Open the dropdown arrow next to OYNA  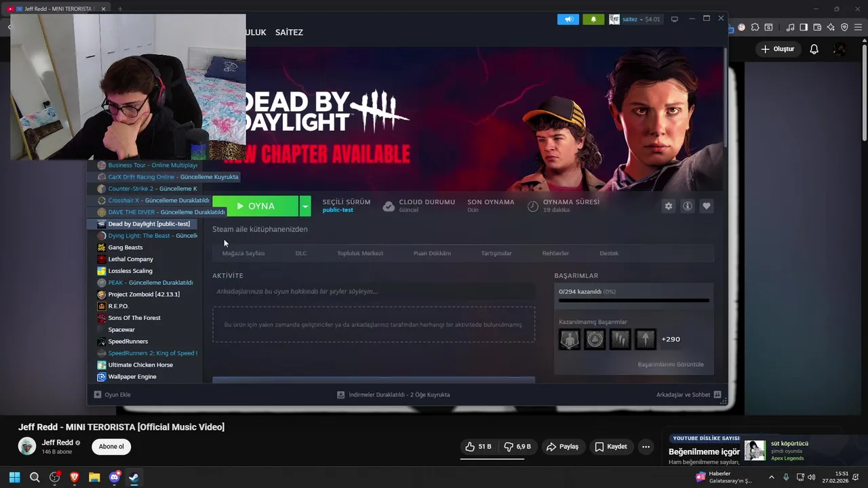pyautogui.click(x=305, y=206)
